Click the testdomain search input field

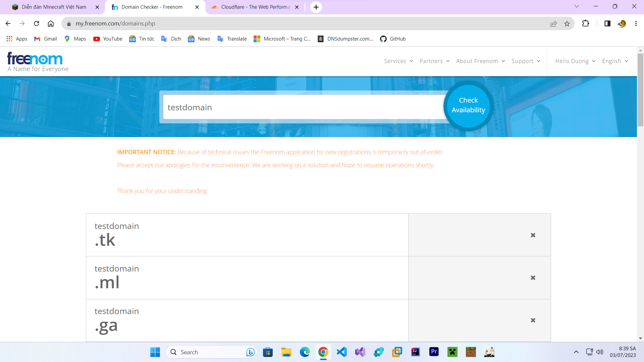coord(302,107)
